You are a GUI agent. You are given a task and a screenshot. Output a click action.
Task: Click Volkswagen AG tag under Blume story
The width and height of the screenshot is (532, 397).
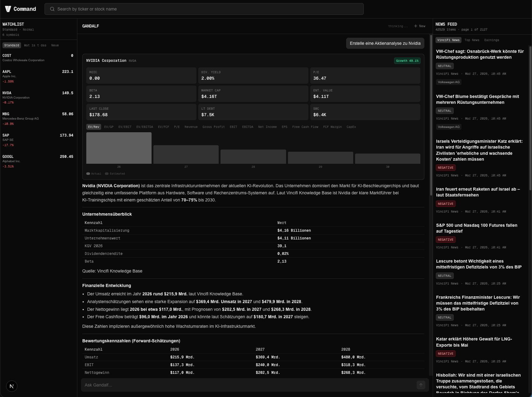[449, 127]
